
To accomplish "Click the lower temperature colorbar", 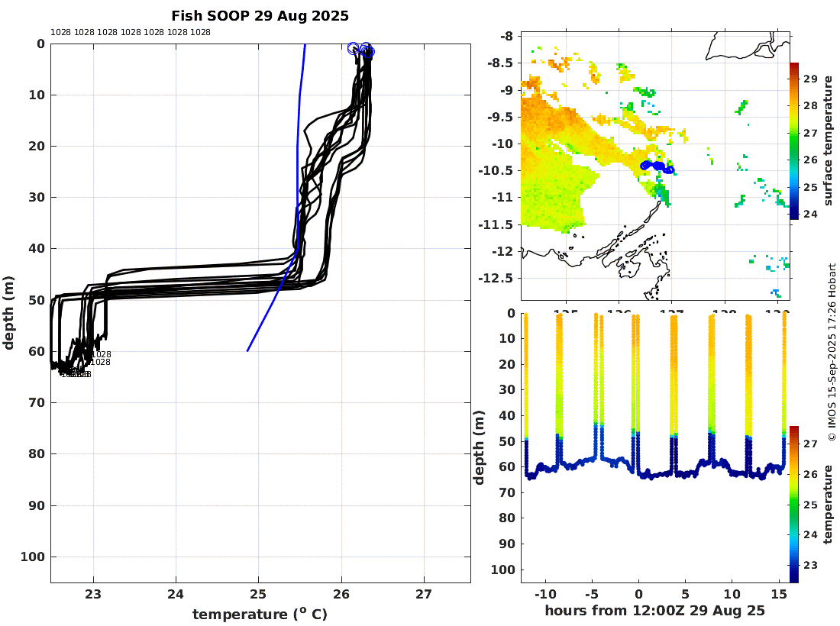I will 794,504.
